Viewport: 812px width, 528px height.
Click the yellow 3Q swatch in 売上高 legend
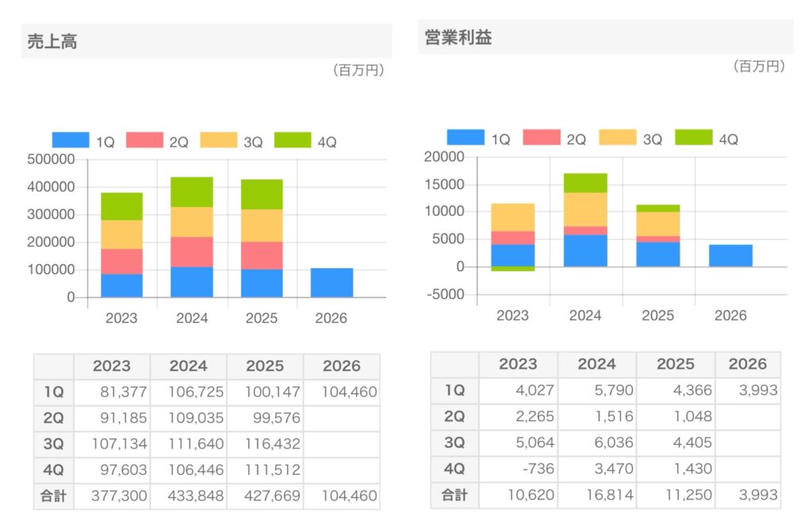[218, 141]
